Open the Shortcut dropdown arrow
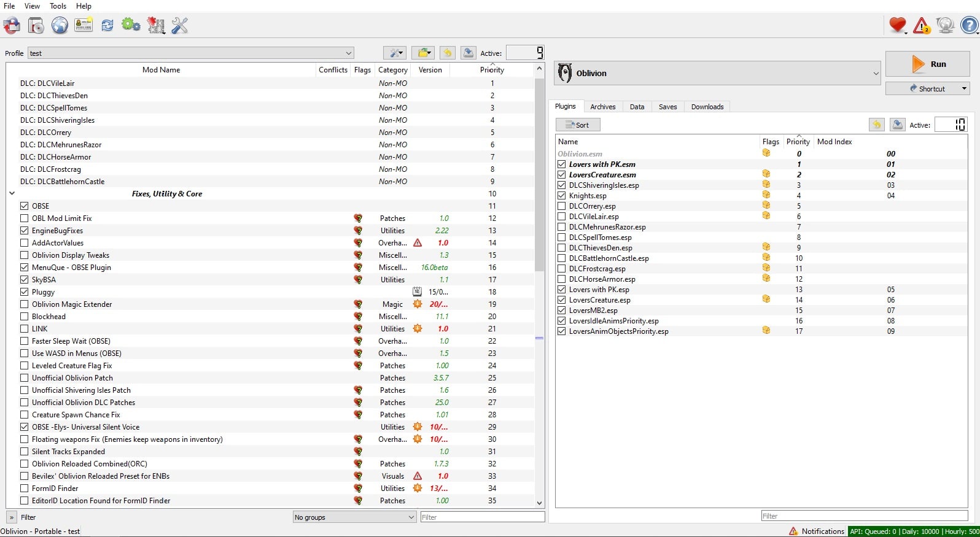The width and height of the screenshot is (980, 537). click(x=964, y=88)
